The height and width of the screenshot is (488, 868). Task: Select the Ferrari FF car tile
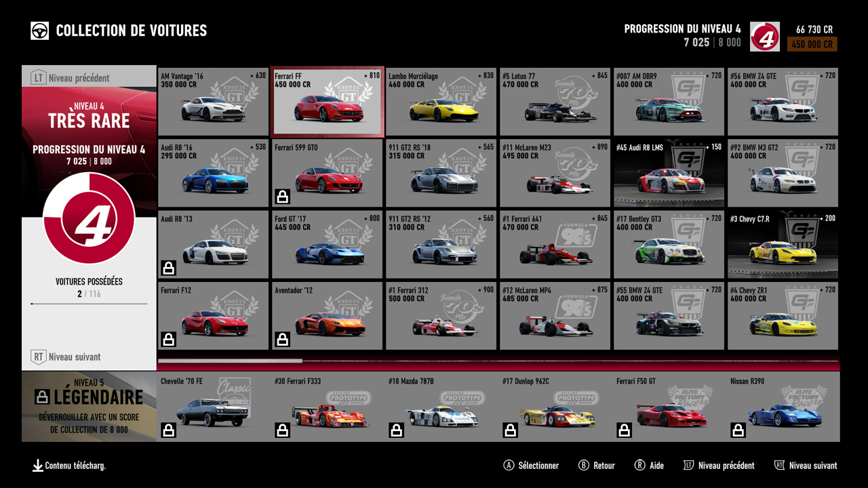point(328,102)
